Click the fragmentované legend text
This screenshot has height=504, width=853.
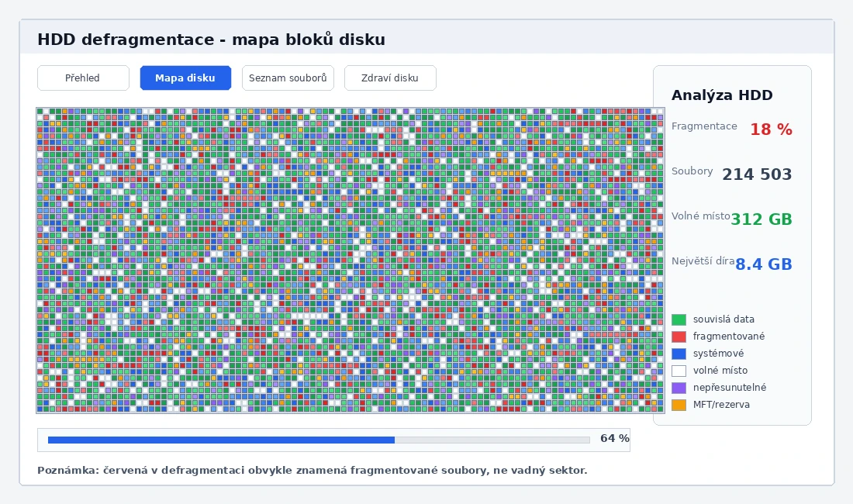(x=729, y=337)
